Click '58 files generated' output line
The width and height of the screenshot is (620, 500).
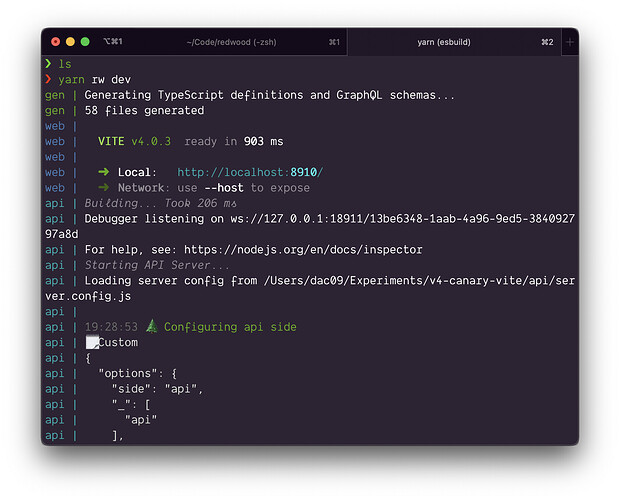click(x=144, y=110)
